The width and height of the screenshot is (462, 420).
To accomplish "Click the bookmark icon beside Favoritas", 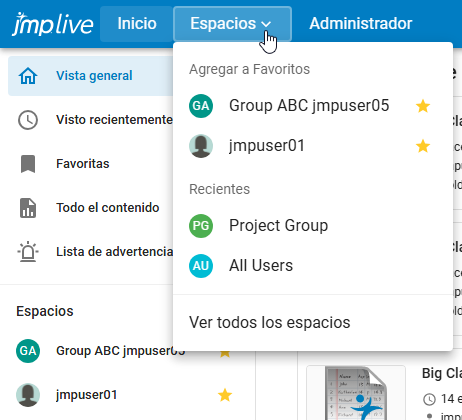I will pos(28,164).
